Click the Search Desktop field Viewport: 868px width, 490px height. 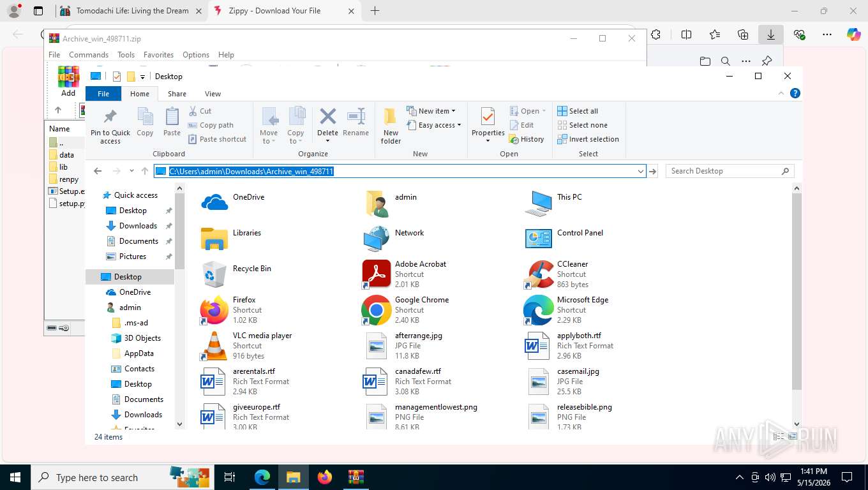(730, 171)
